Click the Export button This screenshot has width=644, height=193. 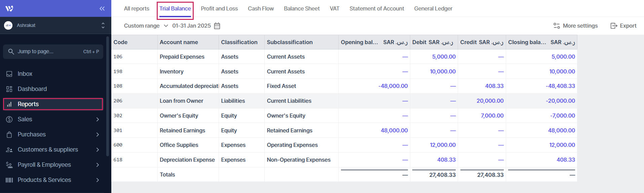coord(623,26)
